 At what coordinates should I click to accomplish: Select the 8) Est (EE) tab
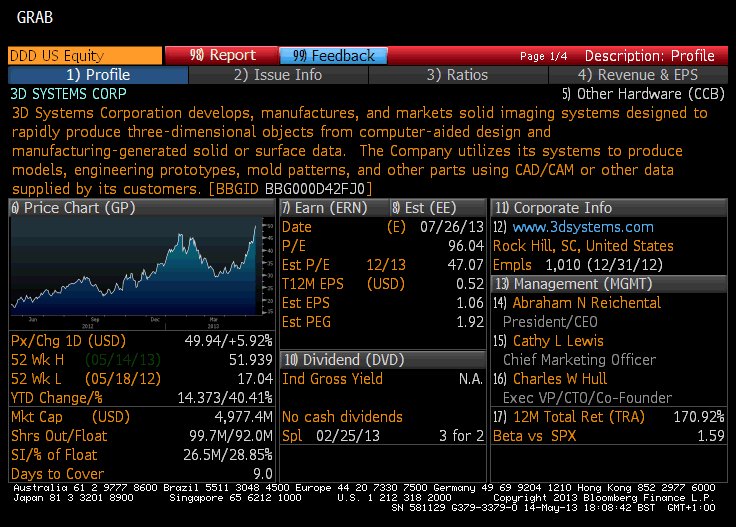point(437,208)
